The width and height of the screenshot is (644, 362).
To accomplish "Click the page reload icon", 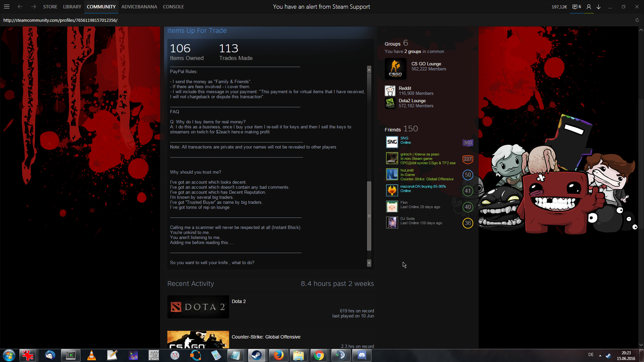I will 637,20.
